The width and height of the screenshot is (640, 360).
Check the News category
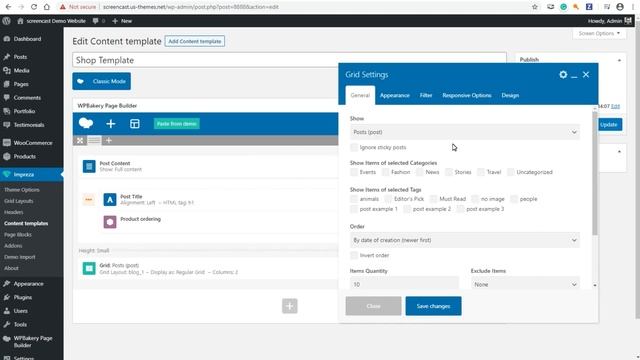[x=420, y=172]
